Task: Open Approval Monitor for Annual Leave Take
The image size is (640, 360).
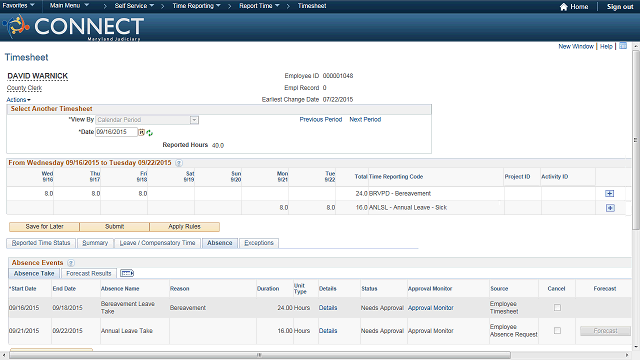Action: [431, 331]
